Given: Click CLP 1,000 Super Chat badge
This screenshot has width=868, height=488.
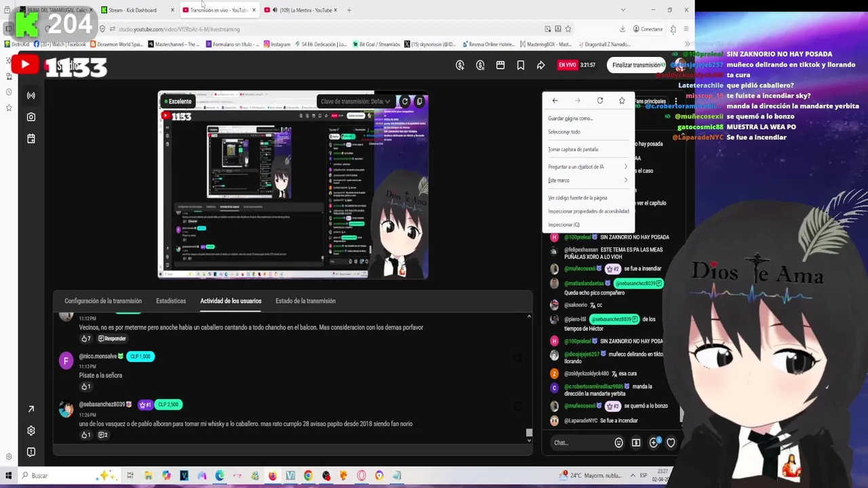Looking at the screenshot, I should 140,357.
